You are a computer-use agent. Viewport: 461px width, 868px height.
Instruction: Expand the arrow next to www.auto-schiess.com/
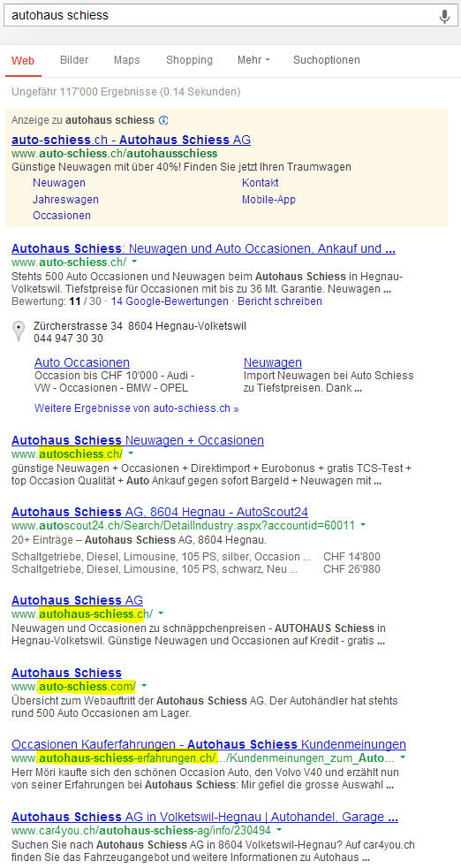(144, 686)
